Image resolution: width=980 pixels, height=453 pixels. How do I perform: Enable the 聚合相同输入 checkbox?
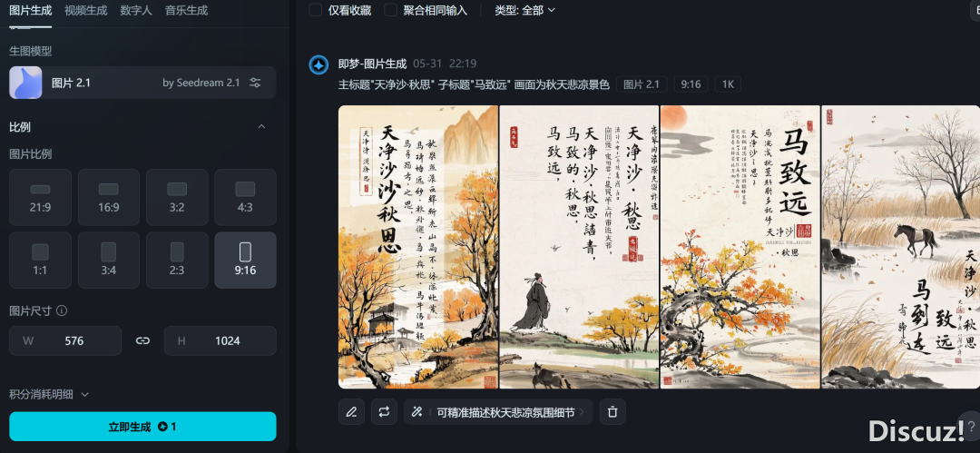(390, 10)
